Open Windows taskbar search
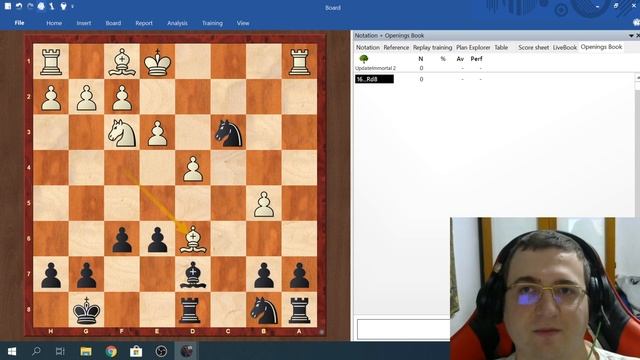 click(x=36, y=351)
